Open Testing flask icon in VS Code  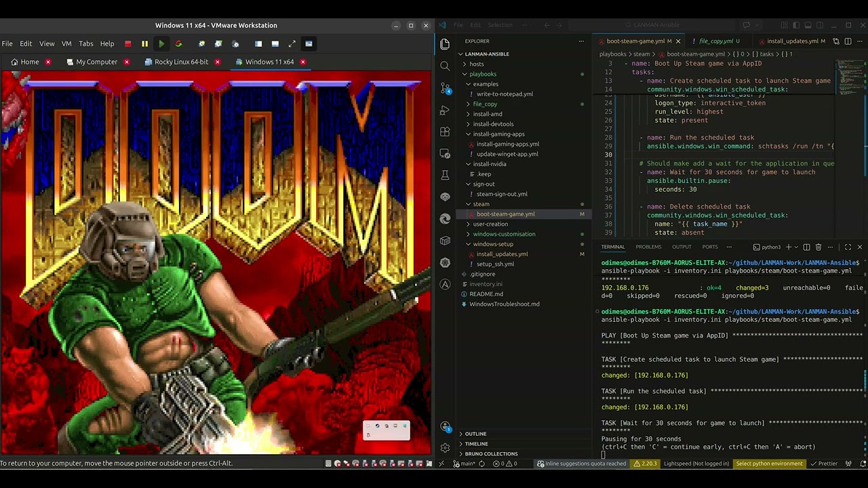(445, 175)
